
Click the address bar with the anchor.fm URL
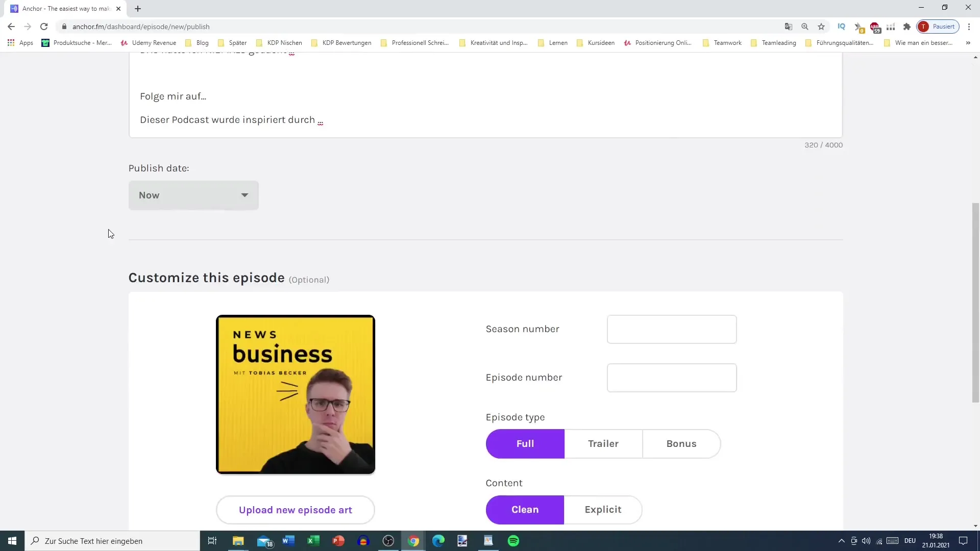[419, 27]
